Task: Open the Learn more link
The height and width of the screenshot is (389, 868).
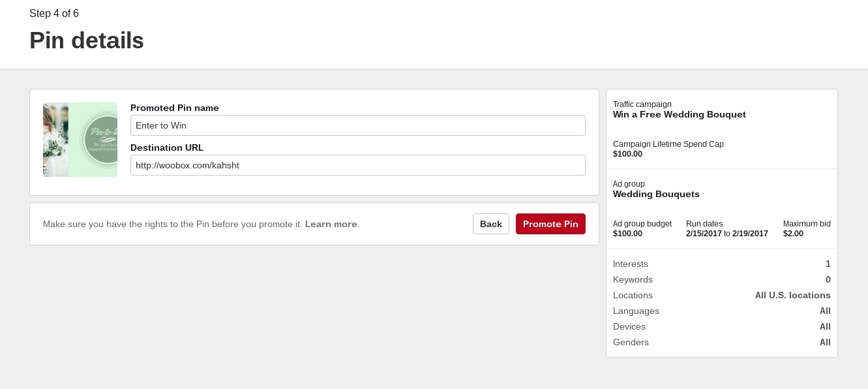Action: [x=331, y=224]
